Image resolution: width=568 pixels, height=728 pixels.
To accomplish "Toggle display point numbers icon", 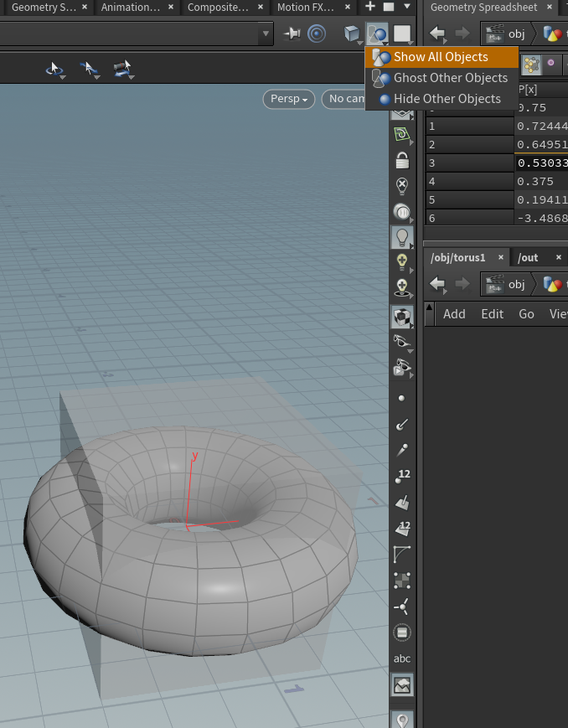I will (402, 477).
